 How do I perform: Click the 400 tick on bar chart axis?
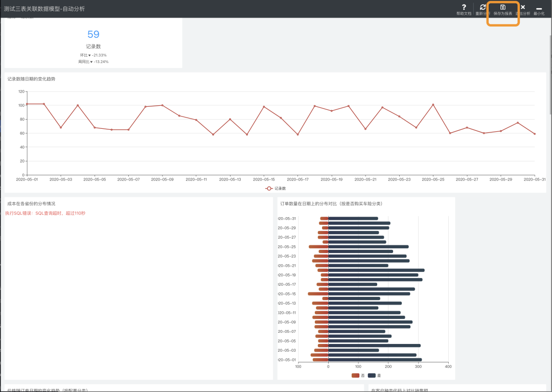click(448, 366)
